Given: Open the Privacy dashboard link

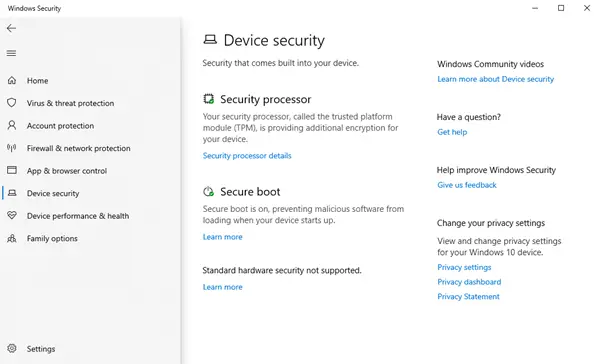Looking at the screenshot, I should (469, 282).
